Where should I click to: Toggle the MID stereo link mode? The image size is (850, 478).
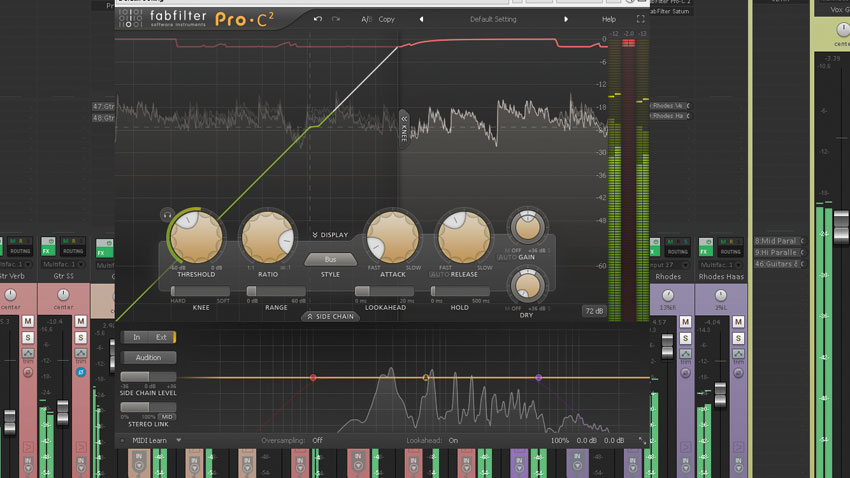pos(167,417)
